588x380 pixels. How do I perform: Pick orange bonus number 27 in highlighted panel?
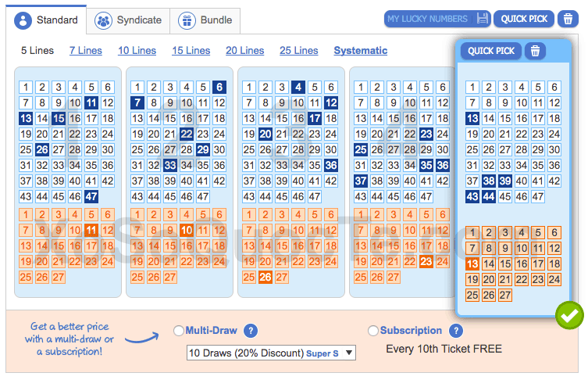(505, 295)
